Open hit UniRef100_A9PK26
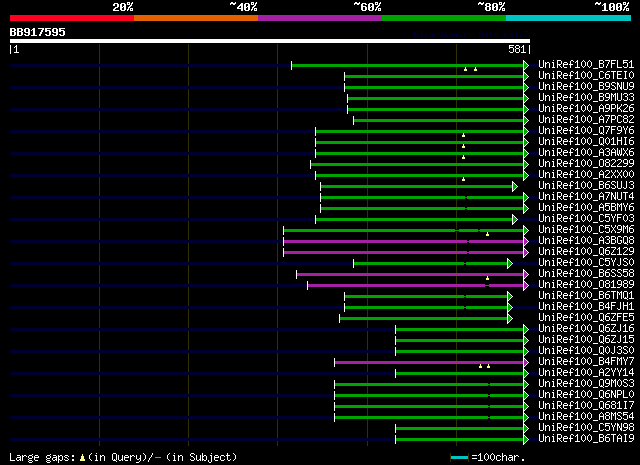Viewport: 640px width, 465px height. point(586,108)
